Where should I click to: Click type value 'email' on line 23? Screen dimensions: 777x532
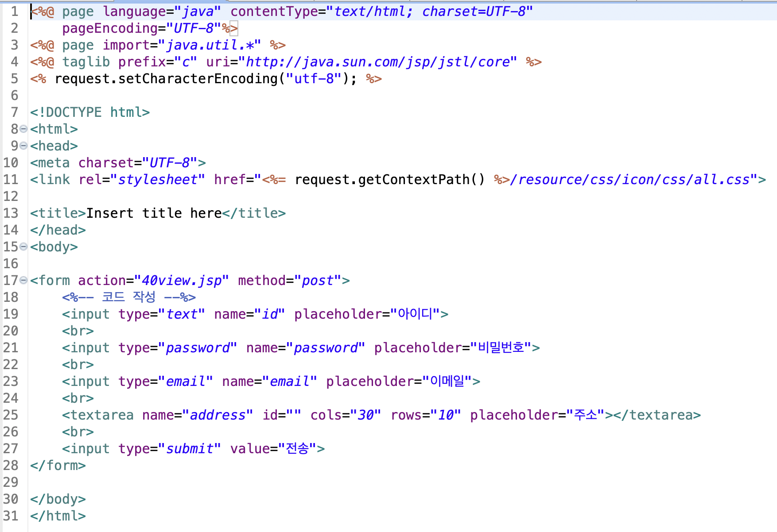186,382
